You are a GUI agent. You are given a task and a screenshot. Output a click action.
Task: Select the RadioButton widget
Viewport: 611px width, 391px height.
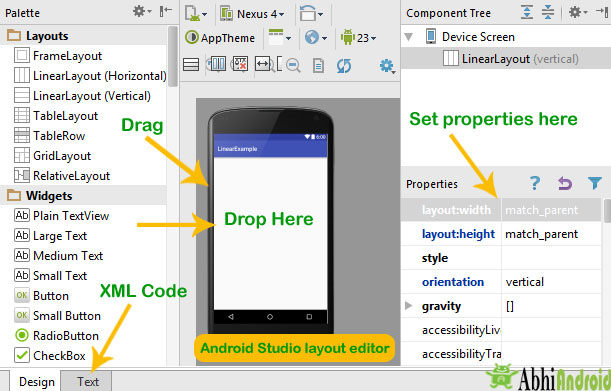(x=57, y=335)
